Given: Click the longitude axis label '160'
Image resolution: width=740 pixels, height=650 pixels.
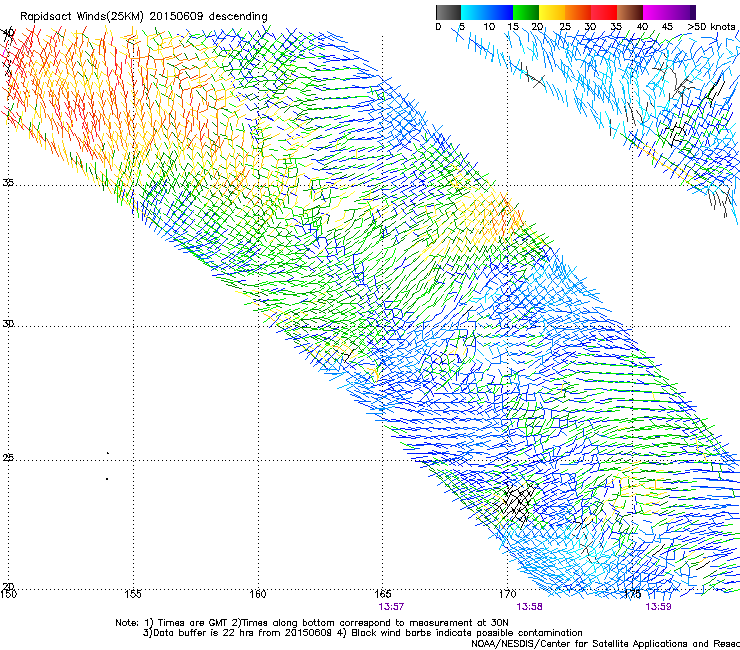Looking at the screenshot, I should [x=258, y=594].
